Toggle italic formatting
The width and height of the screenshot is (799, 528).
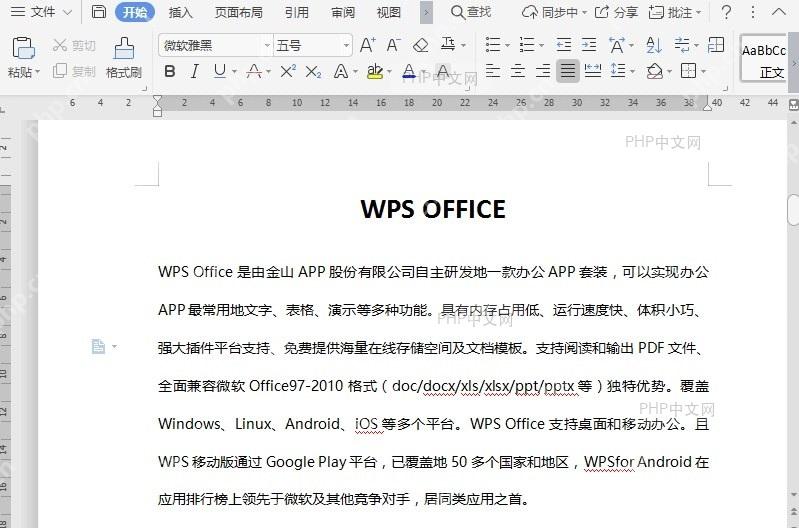pos(195,71)
